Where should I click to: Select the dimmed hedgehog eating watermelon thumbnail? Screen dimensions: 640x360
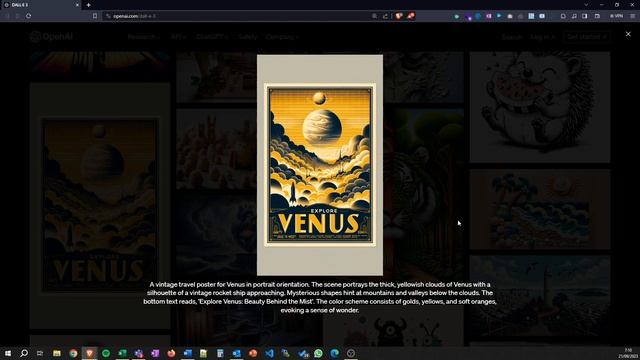[x=540, y=107]
